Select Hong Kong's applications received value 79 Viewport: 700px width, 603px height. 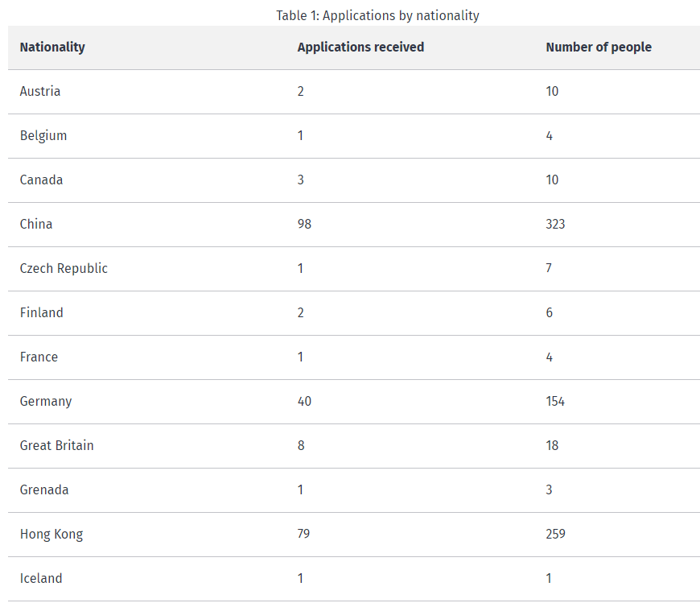coord(303,535)
